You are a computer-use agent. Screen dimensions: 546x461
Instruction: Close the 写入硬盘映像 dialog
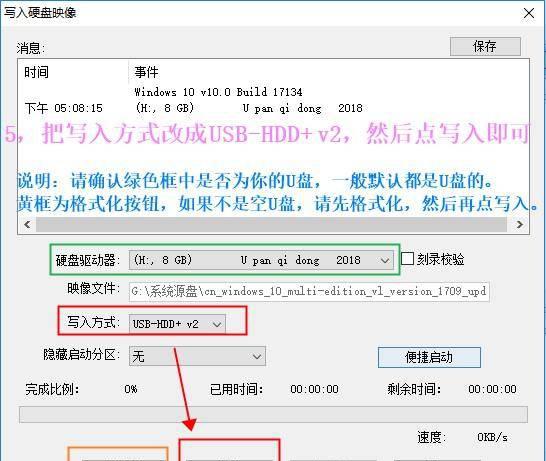(529, 14)
